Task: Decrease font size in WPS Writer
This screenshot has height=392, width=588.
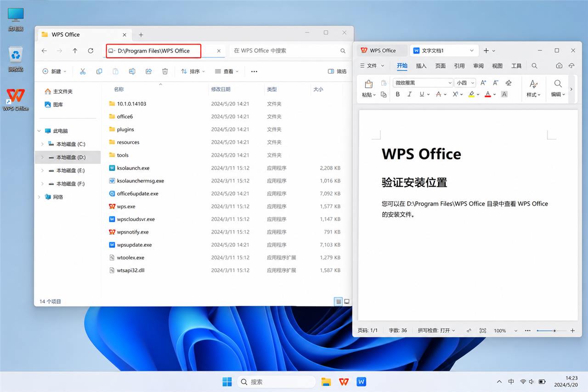Action: 496,83
